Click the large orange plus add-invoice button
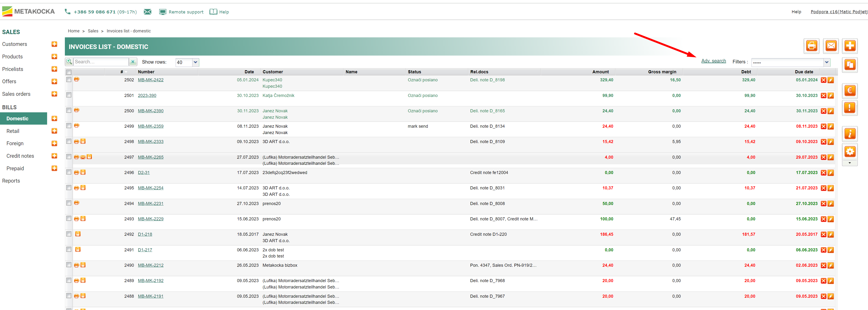Image resolution: width=868 pixels, height=310 pixels. click(x=850, y=46)
